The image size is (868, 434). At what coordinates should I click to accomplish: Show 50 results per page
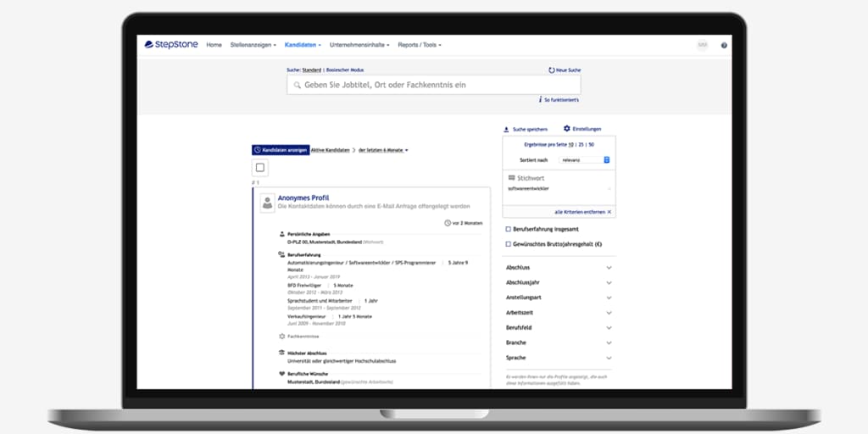[x=592, y=144]
